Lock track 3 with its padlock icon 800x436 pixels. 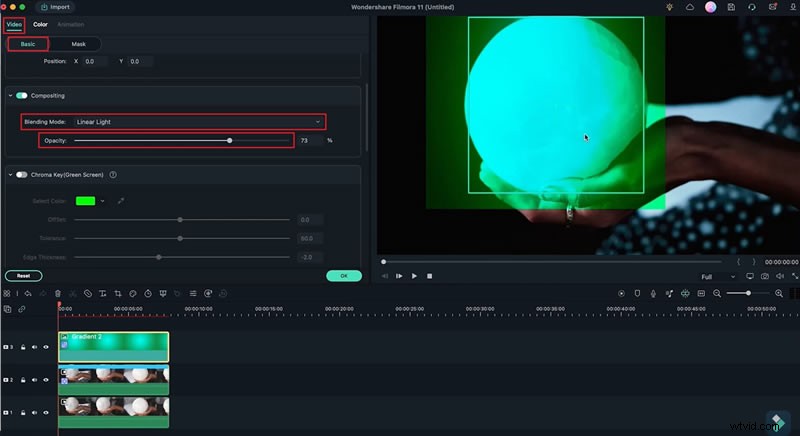[23, 347]
